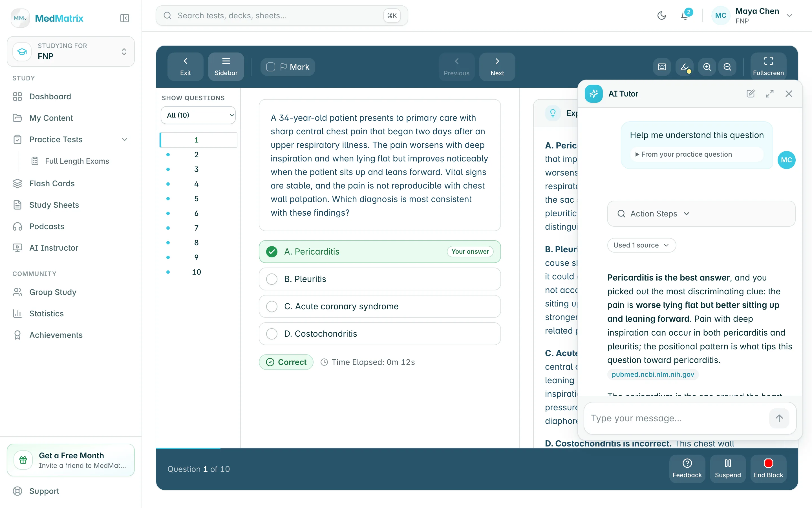This screenshot has height=508, width=812.
Task: Open pubmed.ncbi.nlm.nih.gov source link
Action: 653,374
